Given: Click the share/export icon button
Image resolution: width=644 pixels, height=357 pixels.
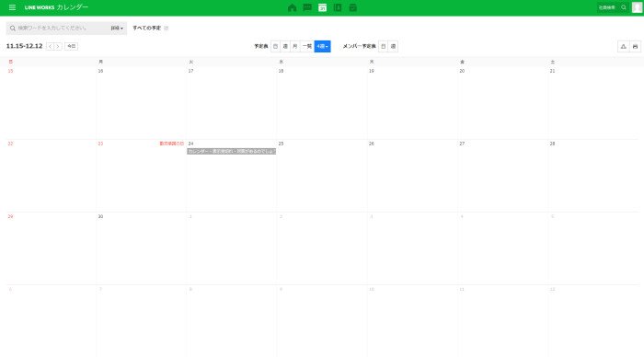Looking at the screenshot, I should [x=624, y=46].
